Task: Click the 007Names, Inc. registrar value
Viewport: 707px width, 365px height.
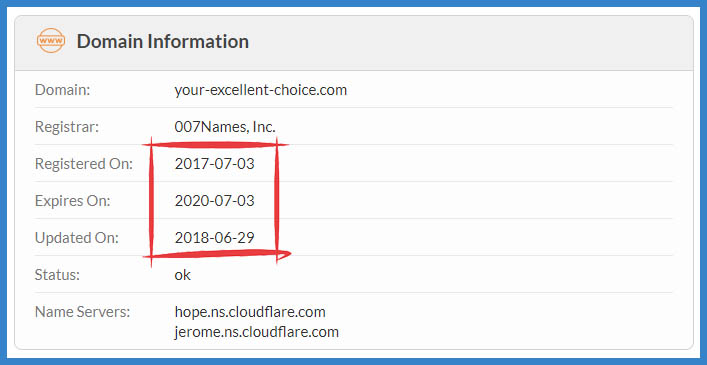Action: coord(225,127)
